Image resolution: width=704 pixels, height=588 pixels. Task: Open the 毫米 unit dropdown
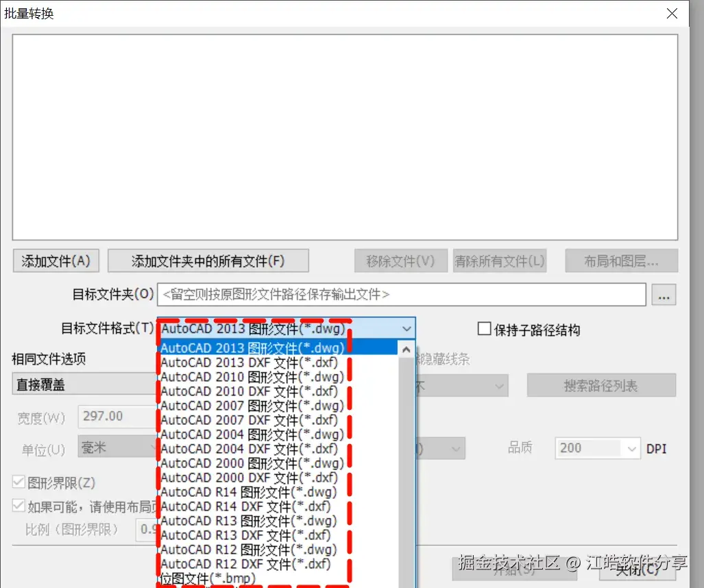tap(118, 447)
